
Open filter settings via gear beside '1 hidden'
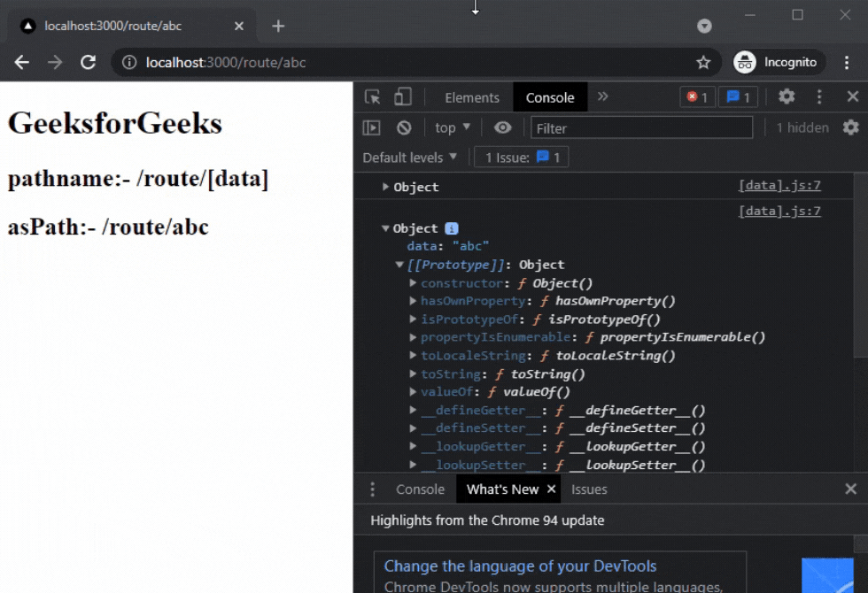coord(852,127)
